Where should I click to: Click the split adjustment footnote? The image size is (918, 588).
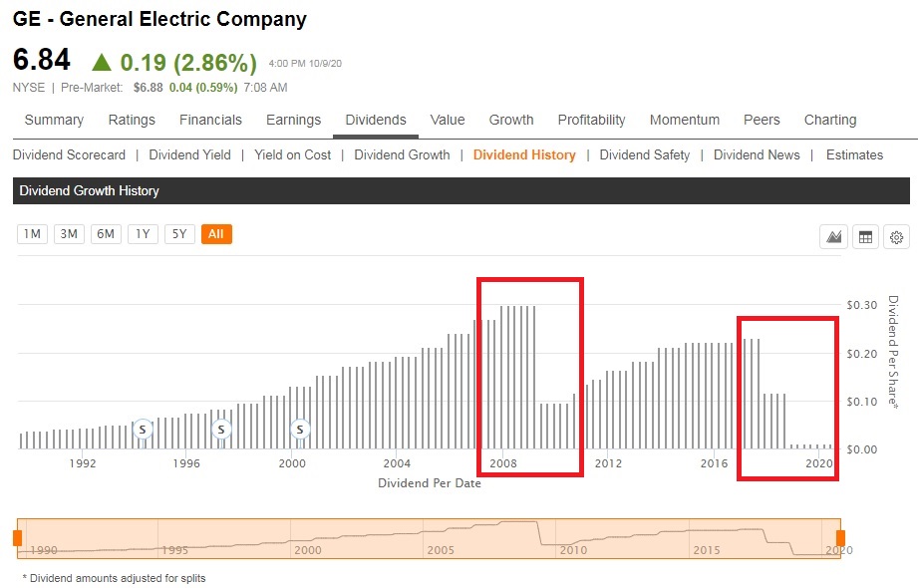[x=115, y=578]
